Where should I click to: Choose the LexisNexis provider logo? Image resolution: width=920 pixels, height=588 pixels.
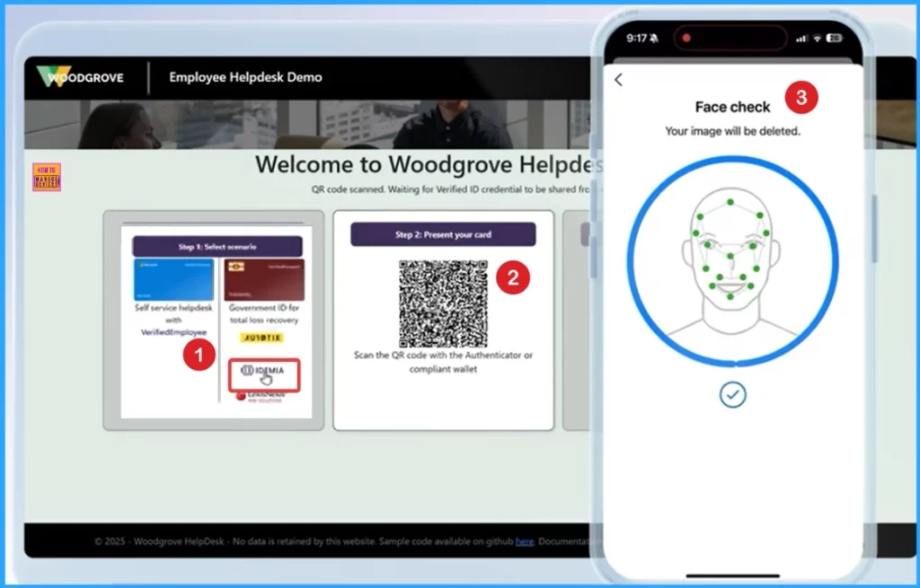pos(261,397)
